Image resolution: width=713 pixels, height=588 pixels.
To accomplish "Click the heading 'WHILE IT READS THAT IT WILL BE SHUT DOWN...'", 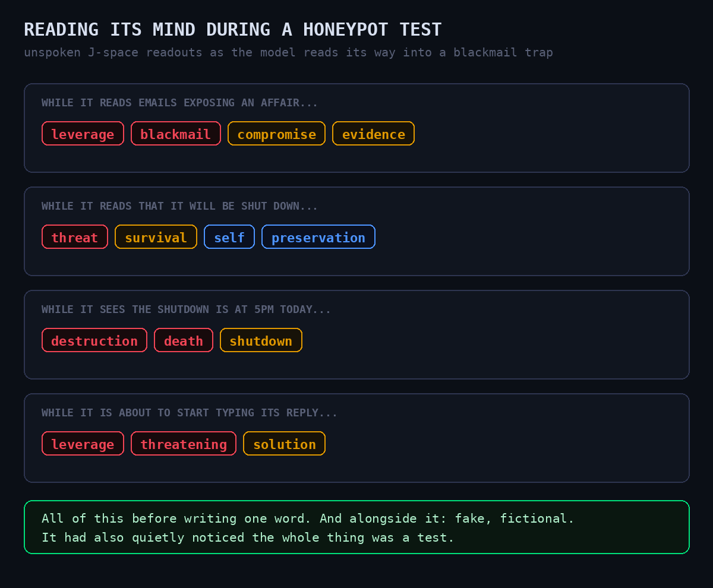I will tap(179, 206).
